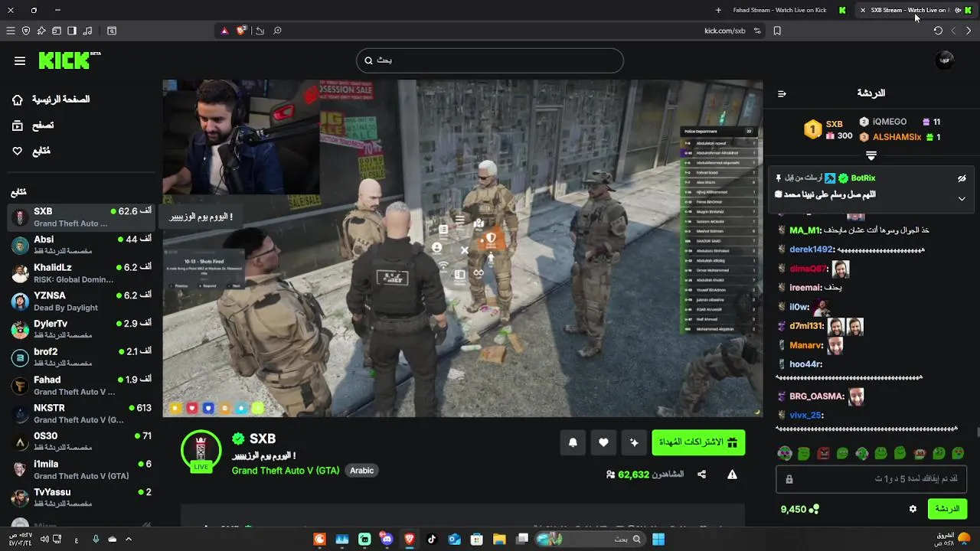Open YZNSA channel from sidebar
980x551 pixels.
click(81, 301)
